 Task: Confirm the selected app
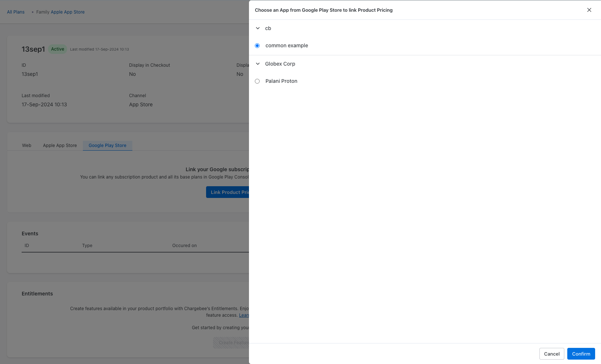(x=581, y=354)
